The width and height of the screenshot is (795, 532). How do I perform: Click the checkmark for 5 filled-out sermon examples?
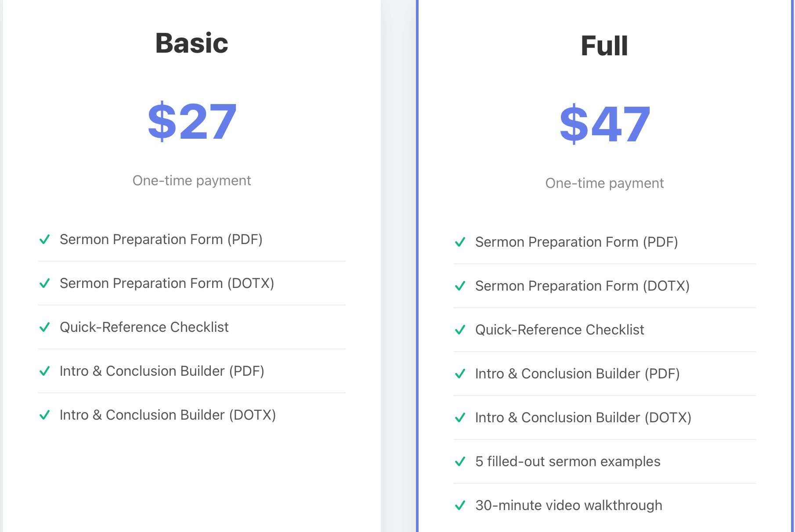pyautogui.click(x=460, y=461)
